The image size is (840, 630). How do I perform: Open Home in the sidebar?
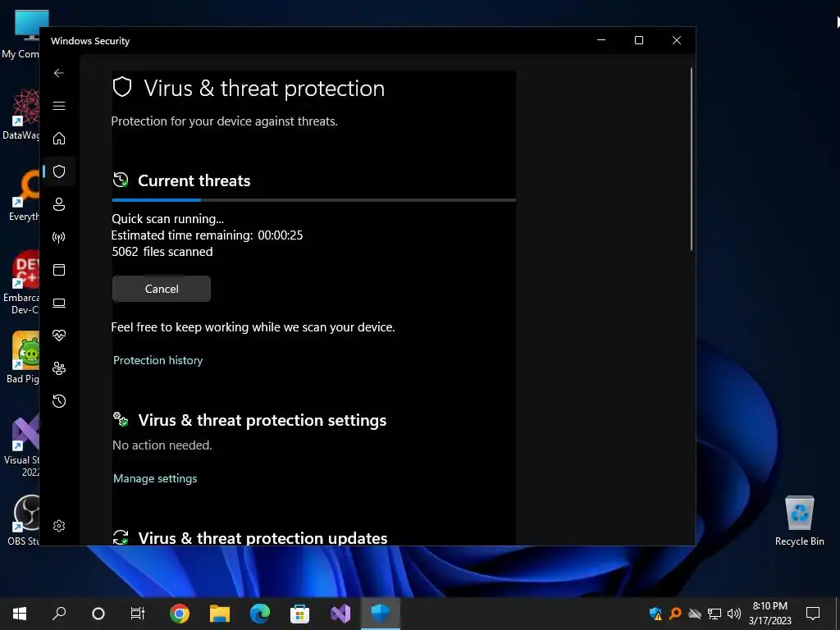coord(59,138)
